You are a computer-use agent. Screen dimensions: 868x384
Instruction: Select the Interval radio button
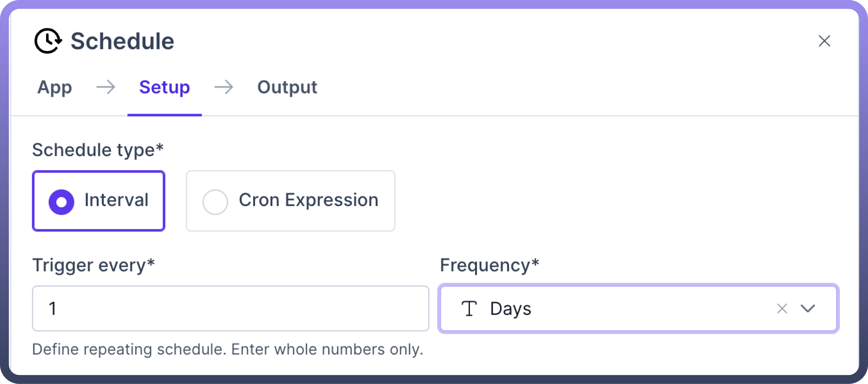pyautogui.click(x=61, y=202)
